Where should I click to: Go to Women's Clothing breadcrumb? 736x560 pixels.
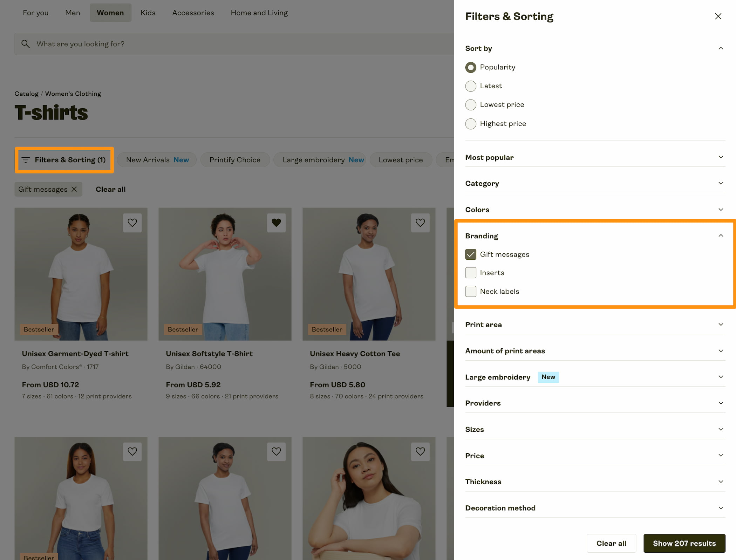pos(73,94)
